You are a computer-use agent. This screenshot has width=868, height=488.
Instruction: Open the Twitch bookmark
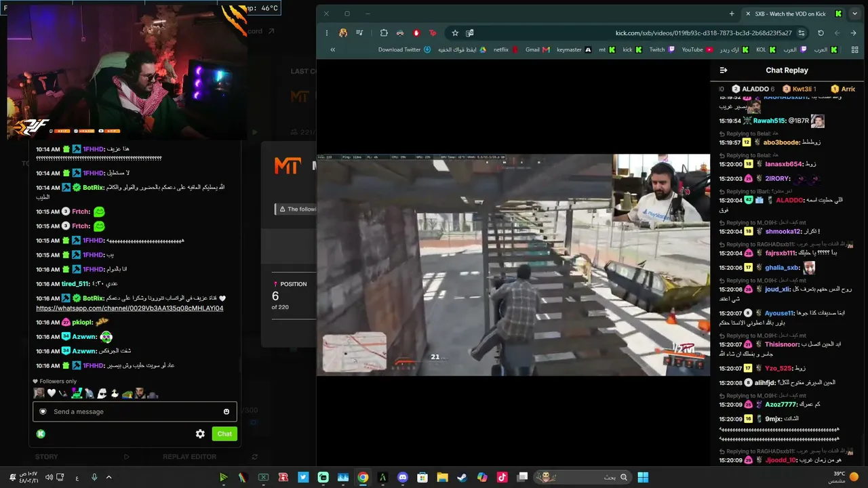(662, 49)
